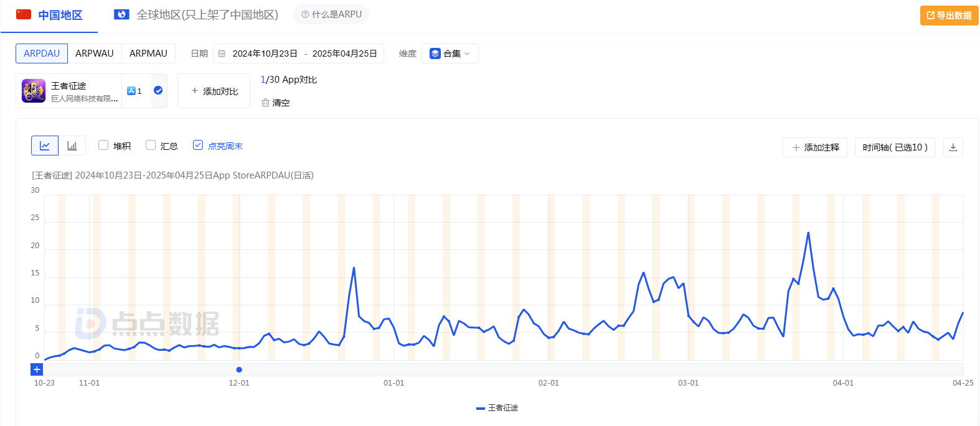
Task: Click the download chart icon
Action: click(x=953, y=147)
